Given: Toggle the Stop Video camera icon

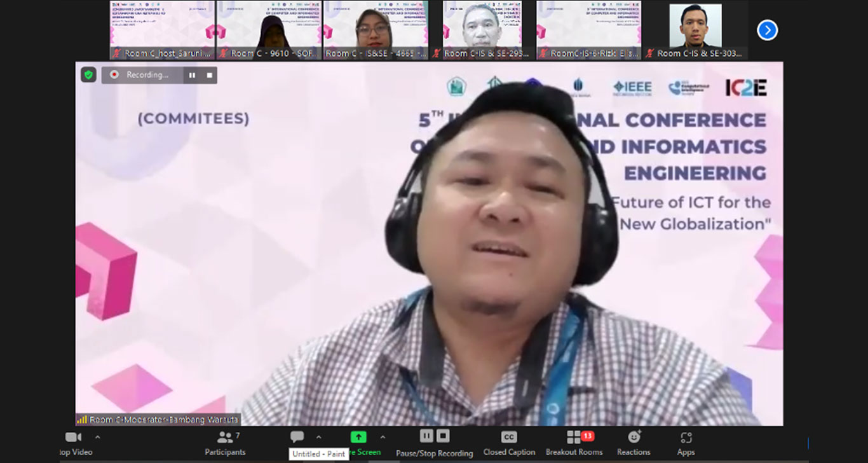Looking at the screenshot, I should coord(74,438).
